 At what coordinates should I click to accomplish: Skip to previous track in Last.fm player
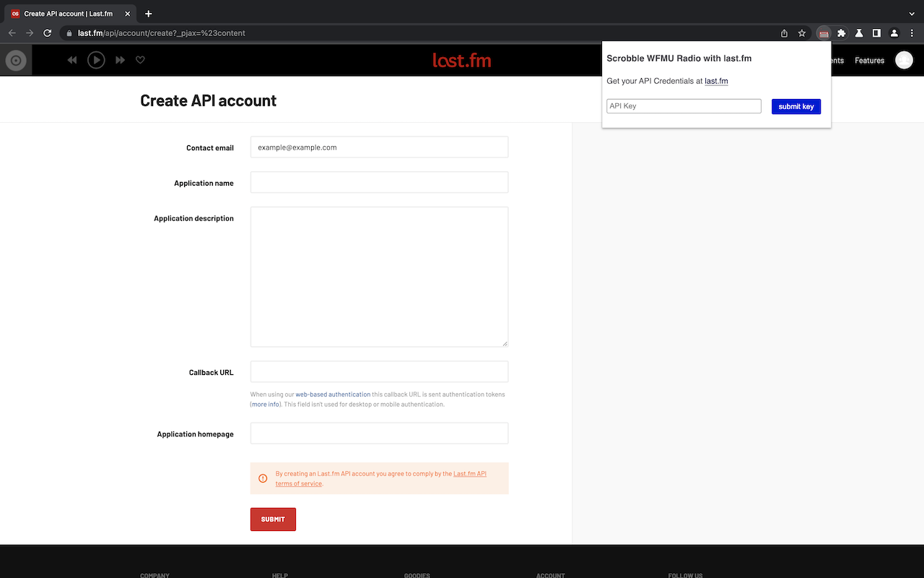coord(72,61)
